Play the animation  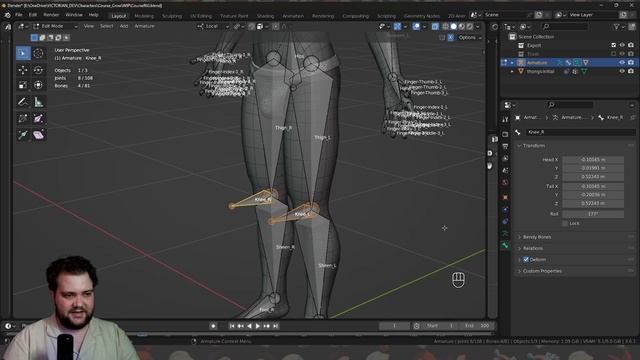258,326
